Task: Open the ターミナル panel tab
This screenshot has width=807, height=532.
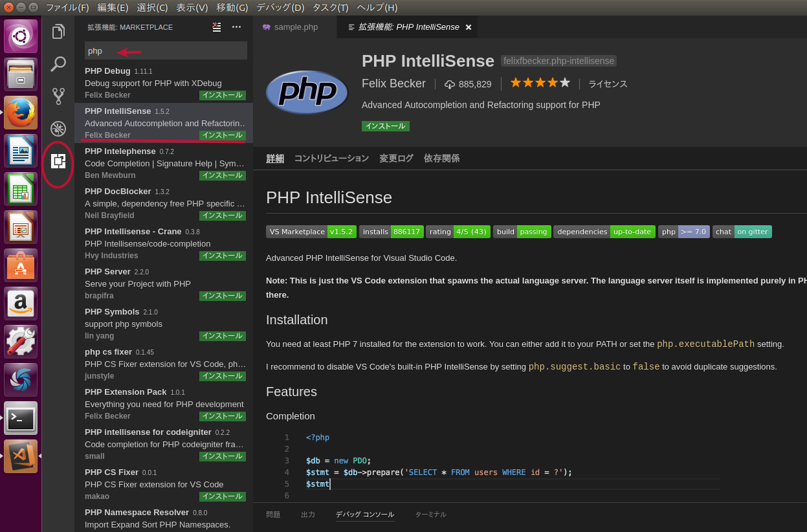Action: click(x=430, y=515)
